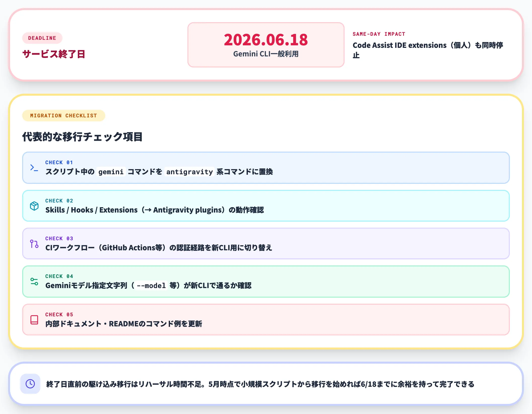
Task: Click the DEADLINE badge
Action: (42, 38)
